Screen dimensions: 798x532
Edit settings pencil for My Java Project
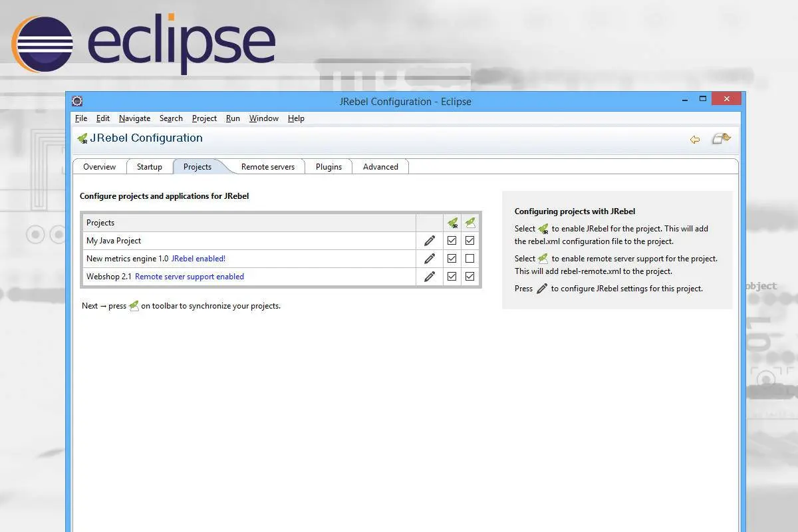point(430,241)
